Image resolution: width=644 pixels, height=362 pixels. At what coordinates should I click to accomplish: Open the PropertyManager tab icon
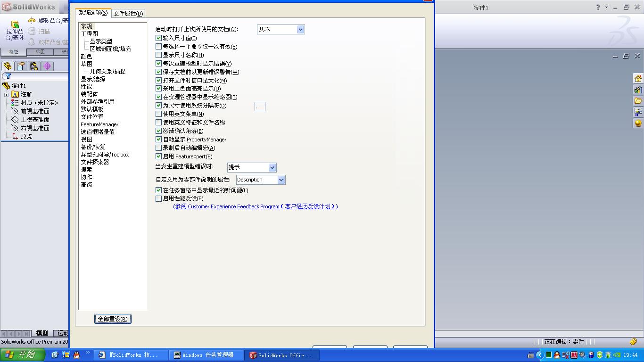click(x=21, y=66)
